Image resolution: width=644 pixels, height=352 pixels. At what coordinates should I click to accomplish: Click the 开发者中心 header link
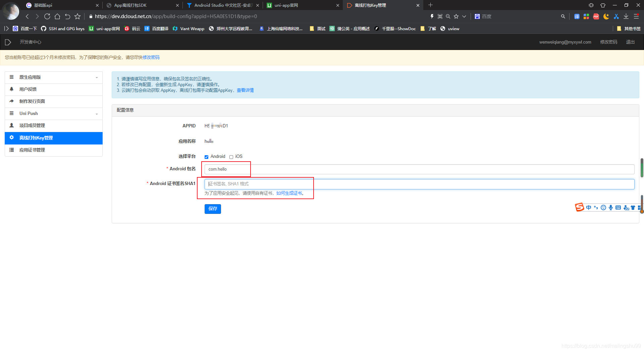31,42
